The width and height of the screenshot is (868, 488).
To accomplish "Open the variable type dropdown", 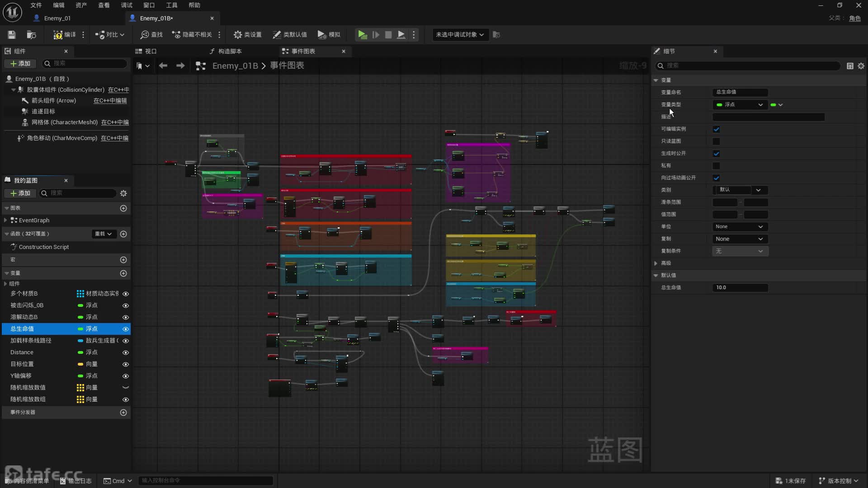I will pos(739,105).
